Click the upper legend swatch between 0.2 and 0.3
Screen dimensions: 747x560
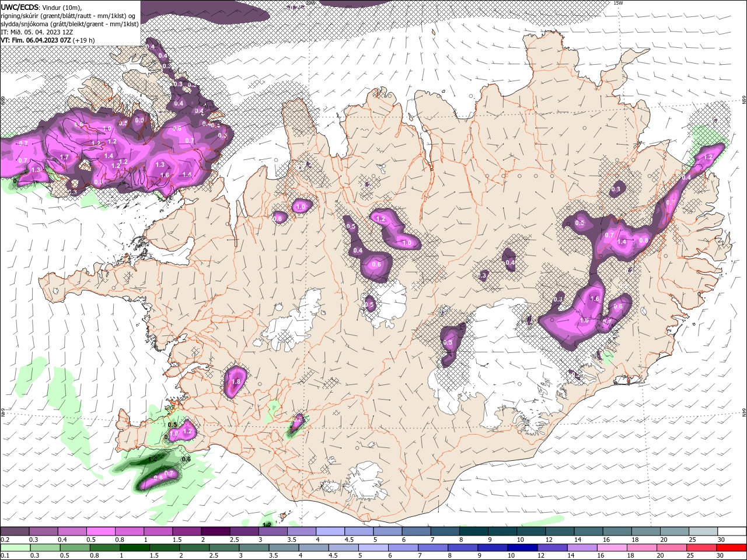15,531
